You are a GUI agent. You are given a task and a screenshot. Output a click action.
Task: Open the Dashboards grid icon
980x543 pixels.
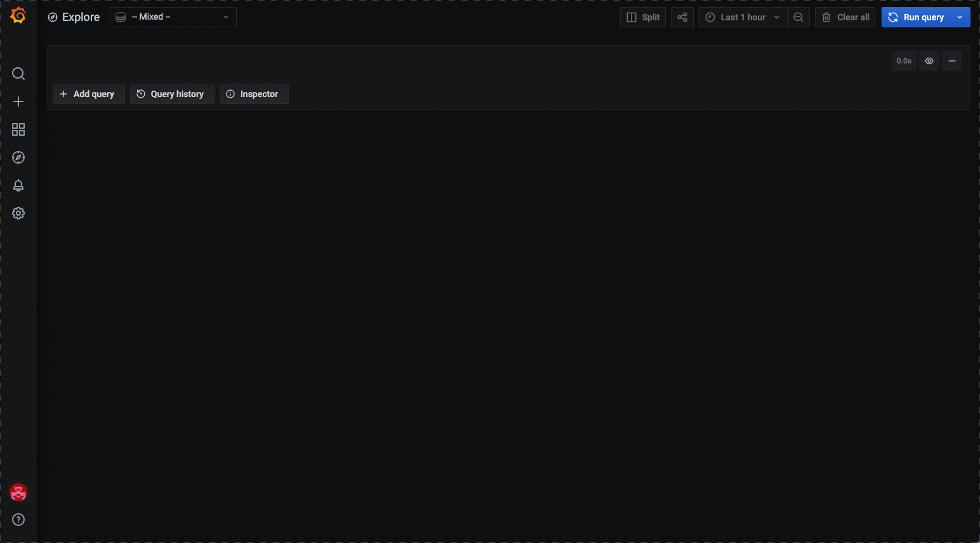[x=18, y=129]
